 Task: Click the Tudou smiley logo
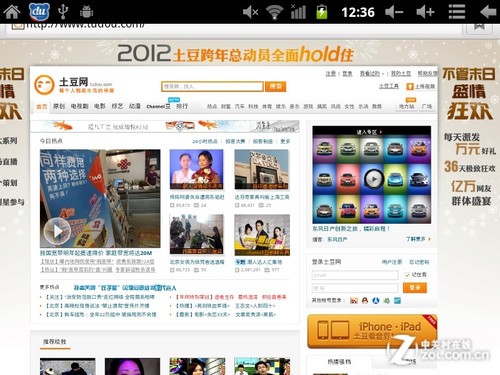(44, 85)
